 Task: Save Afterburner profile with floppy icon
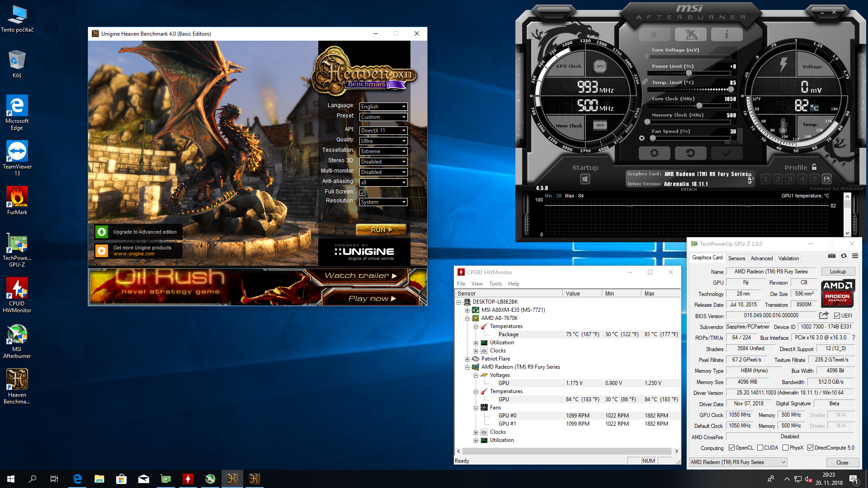(826, 179)
